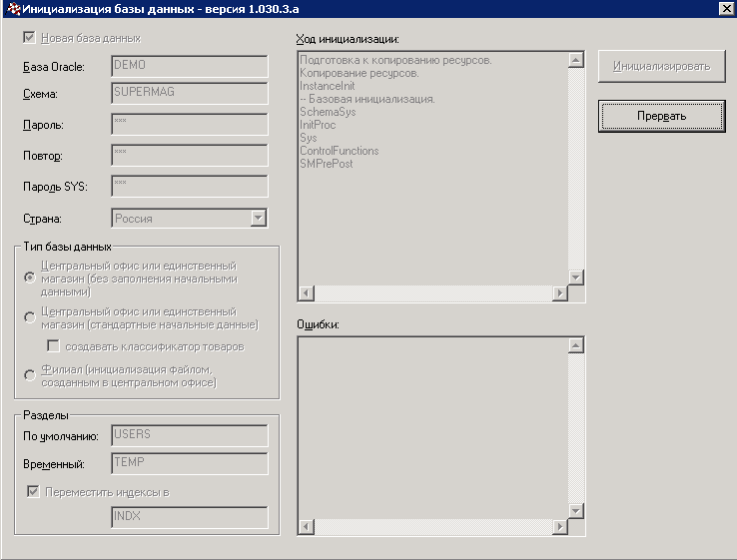Click log line 'Подготовка к копированию ресурсов.'

(x=395, y=60)
